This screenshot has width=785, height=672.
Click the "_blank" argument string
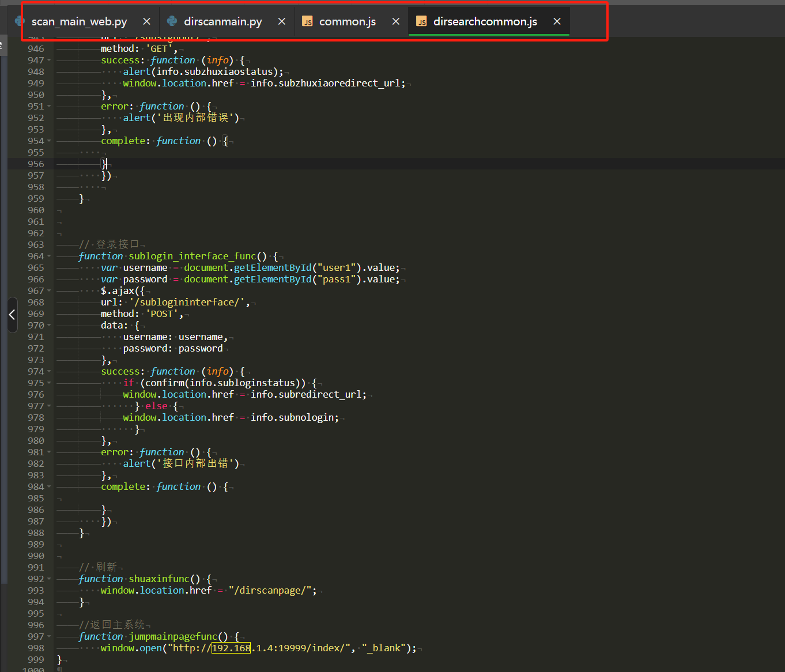pyautogui.click(x=384, y=648)
